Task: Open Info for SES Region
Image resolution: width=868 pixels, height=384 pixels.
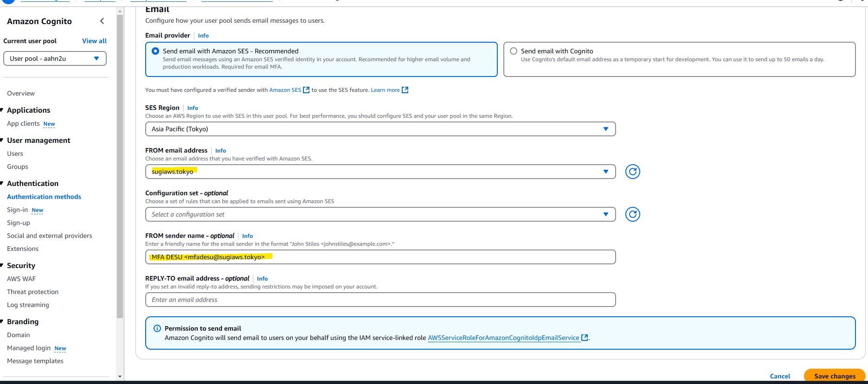Action: click(193, 108)
